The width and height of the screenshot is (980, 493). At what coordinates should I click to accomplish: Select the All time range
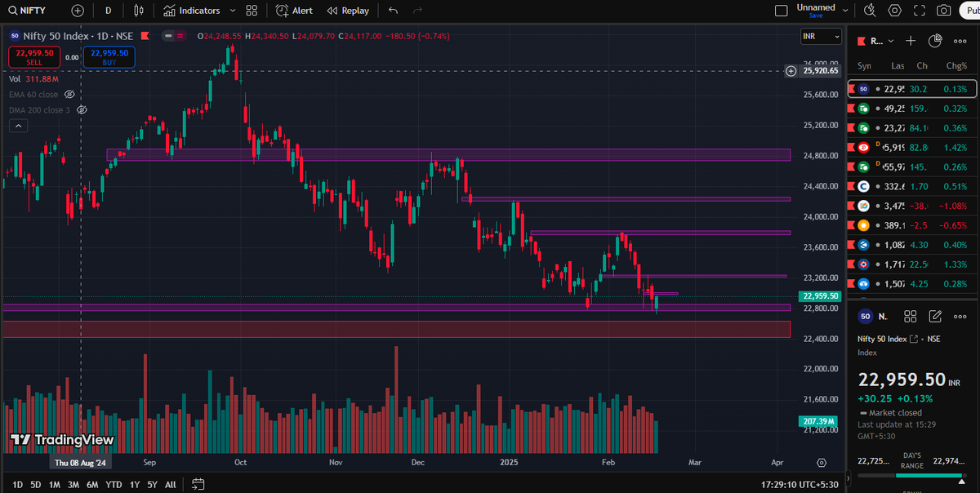(x=170, y=484)
